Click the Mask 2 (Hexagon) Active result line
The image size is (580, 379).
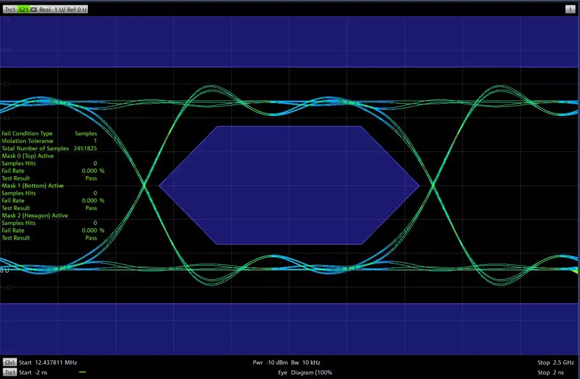pyautogui.click(x=35, y=215)
